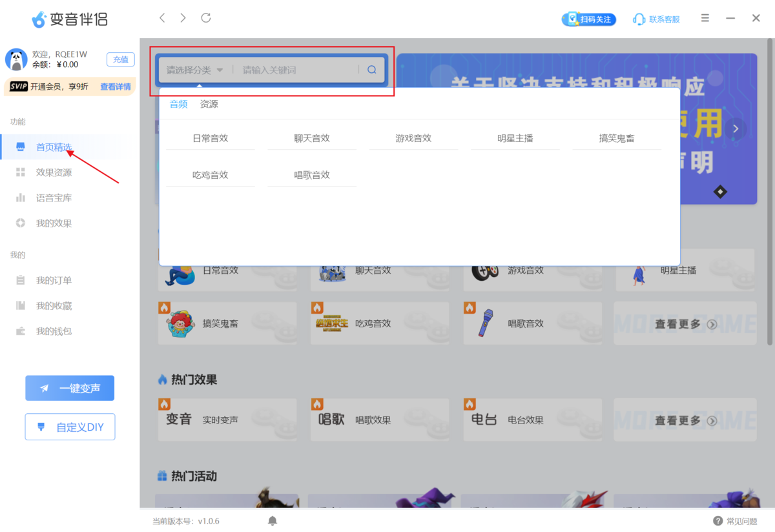Open the 变音 实时变声 effect card
Image resolution: width=775 pixels, height=532 pixels.
[227, 420]
